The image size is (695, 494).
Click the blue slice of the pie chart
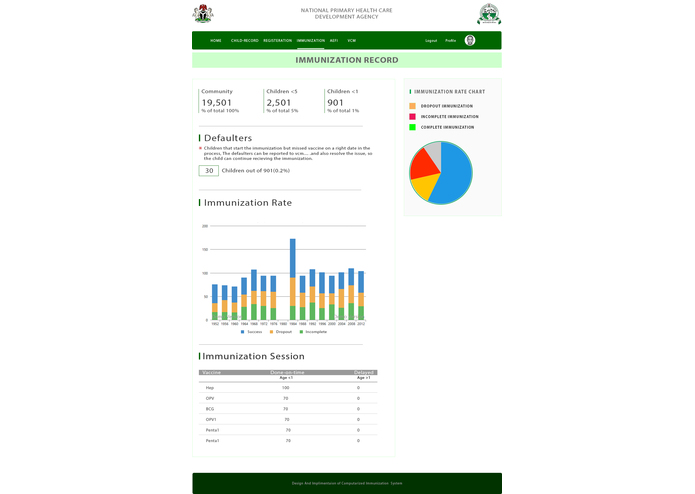point(454,175)
